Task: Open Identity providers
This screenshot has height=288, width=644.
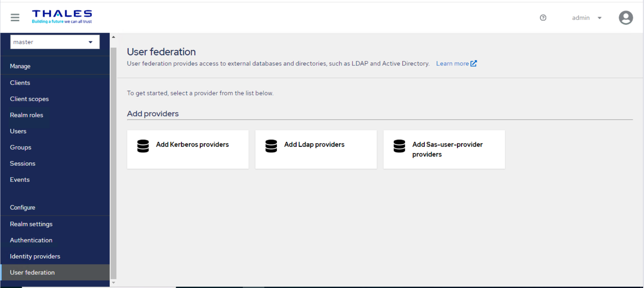Action: [x=55, y=256]
